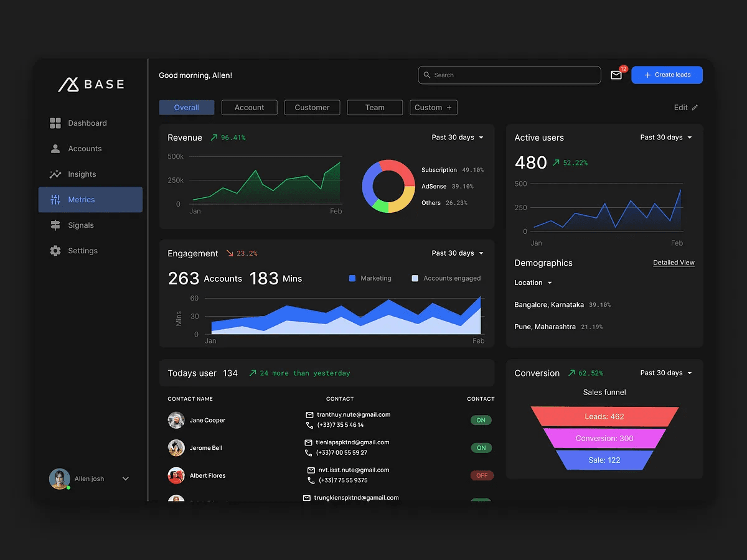Expand the Allen josh account chevron
Screen dimensions: 747x560
[126, 478]
